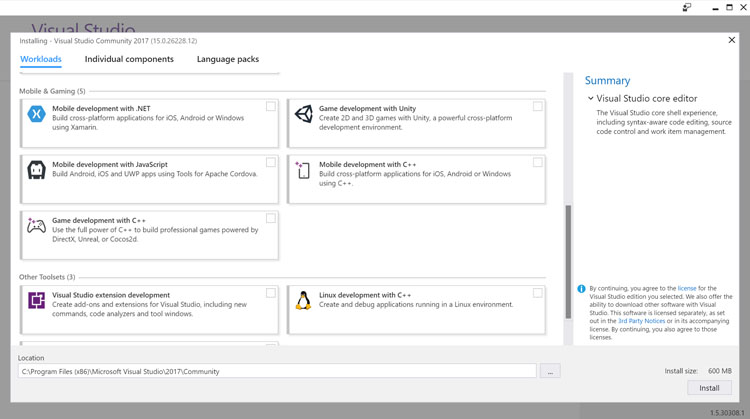This screenshot has width=750, height=419.
Task: Click the Mobile & Gaming (5) section header
Action: click(52, 91)
